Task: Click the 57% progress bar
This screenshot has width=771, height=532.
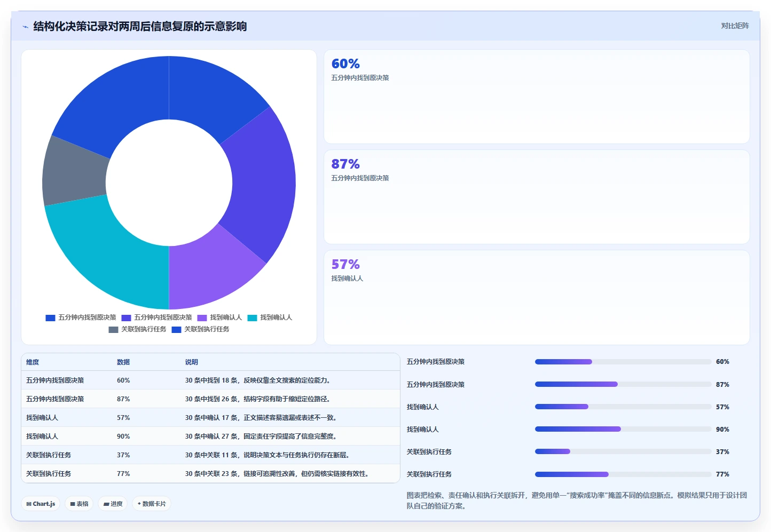Action: pos(623,407)
